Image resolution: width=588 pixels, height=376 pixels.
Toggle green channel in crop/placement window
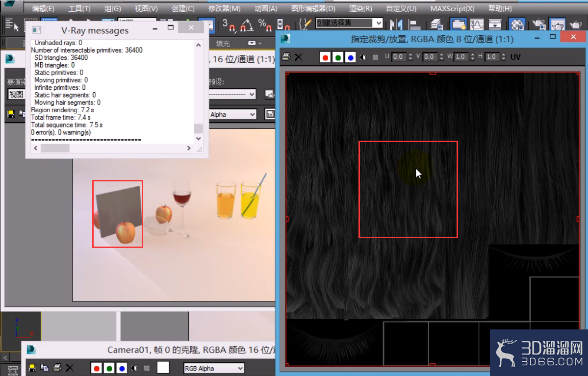(338, 57)
